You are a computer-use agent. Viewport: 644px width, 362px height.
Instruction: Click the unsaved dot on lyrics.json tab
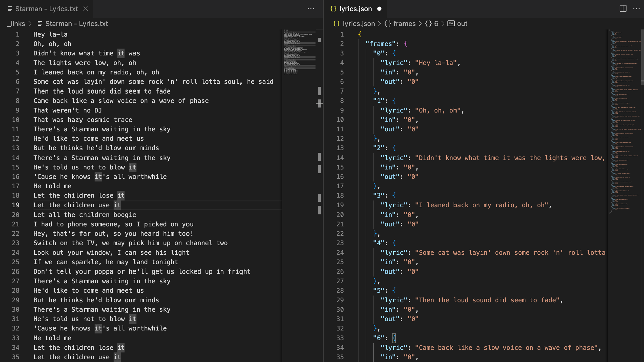pyautogui.click(x=379, y=9)
